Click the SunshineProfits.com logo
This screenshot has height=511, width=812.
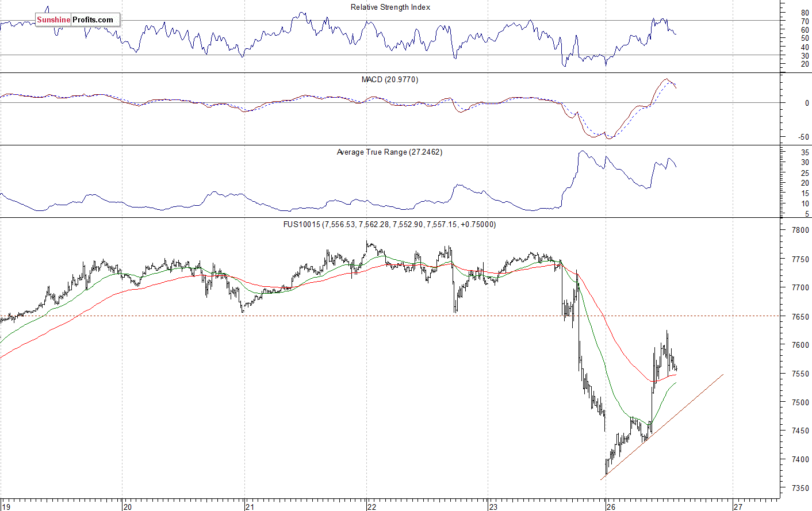78,20
